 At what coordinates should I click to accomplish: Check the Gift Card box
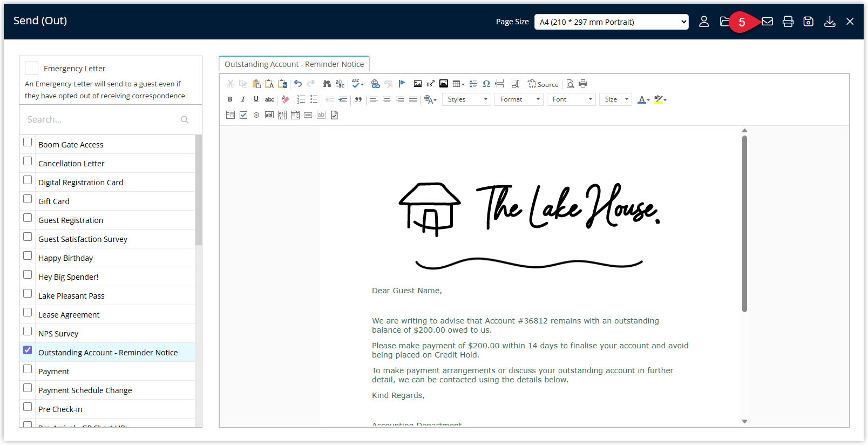point(28,199)
